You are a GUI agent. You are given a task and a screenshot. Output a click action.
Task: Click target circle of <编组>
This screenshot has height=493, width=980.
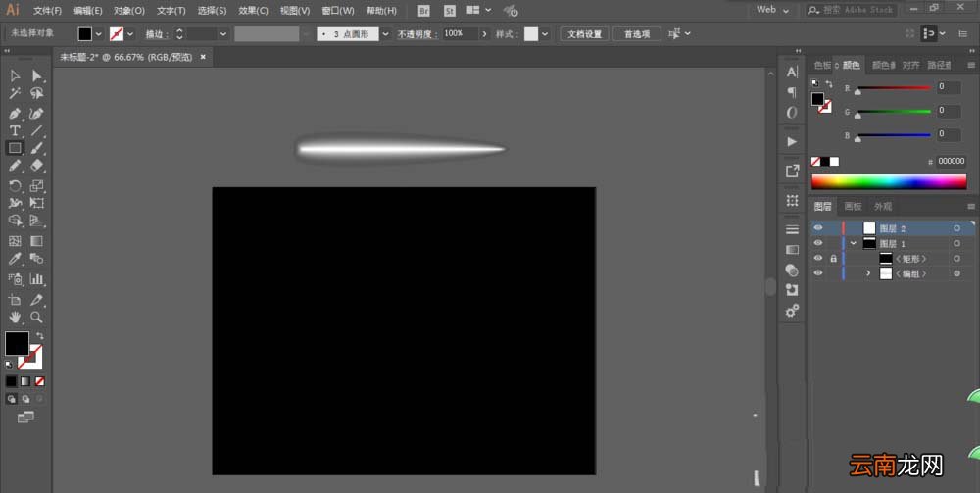[956, 273]
